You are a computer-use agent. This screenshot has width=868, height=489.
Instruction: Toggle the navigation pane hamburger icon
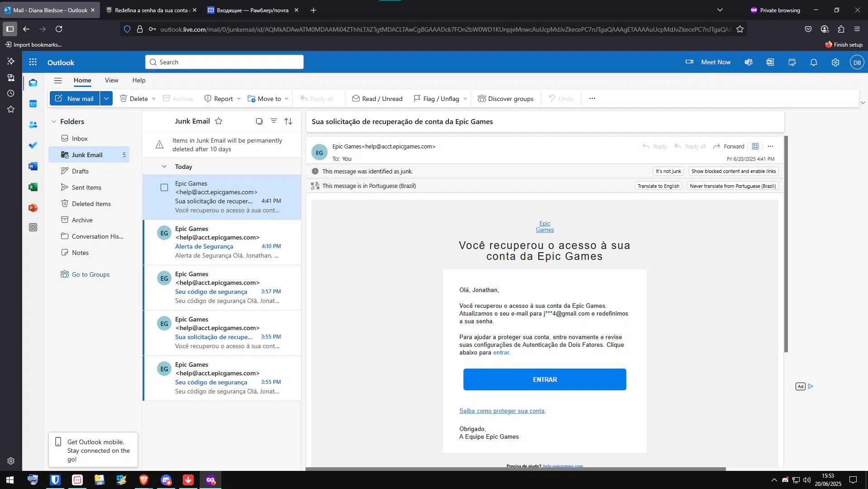click(x=58, y=81)
